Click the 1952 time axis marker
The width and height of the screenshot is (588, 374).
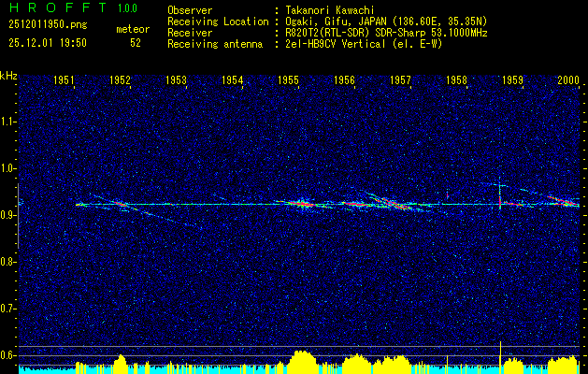(x=120, y=79)
